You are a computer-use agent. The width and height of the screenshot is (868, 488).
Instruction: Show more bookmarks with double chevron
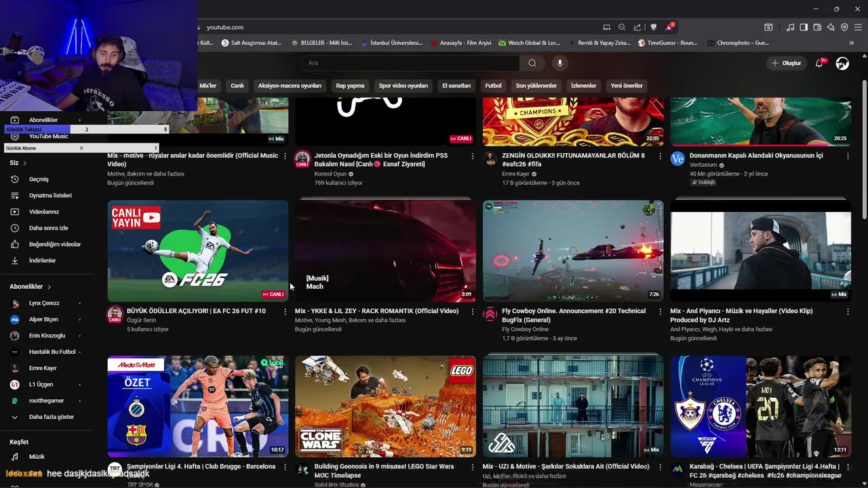point(852,43)
